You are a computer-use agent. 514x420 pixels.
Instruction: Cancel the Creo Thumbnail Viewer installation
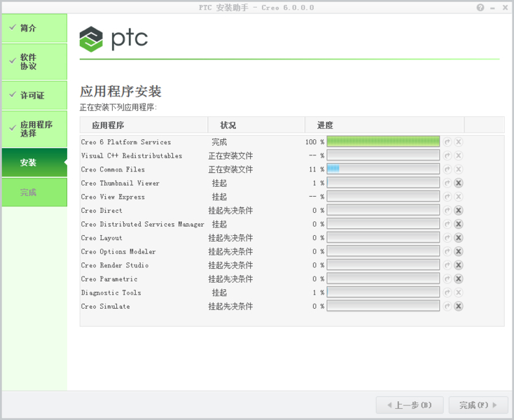(459, 183)
